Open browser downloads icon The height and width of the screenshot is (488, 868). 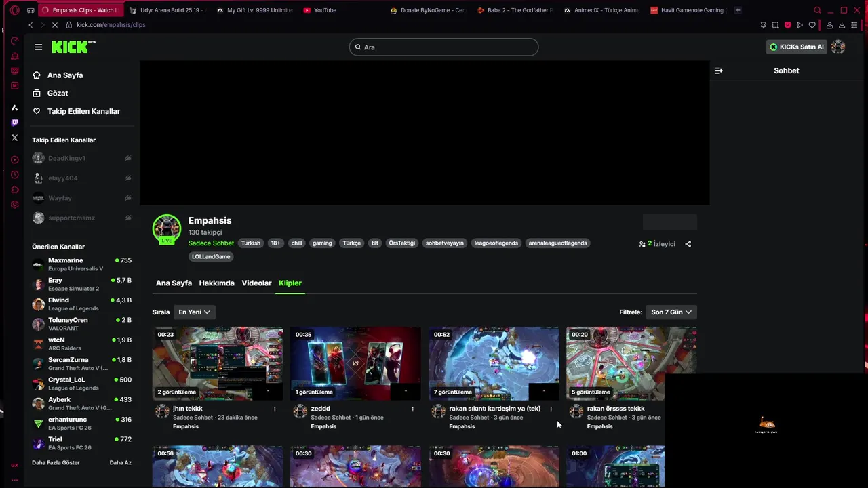coord(842,25)
